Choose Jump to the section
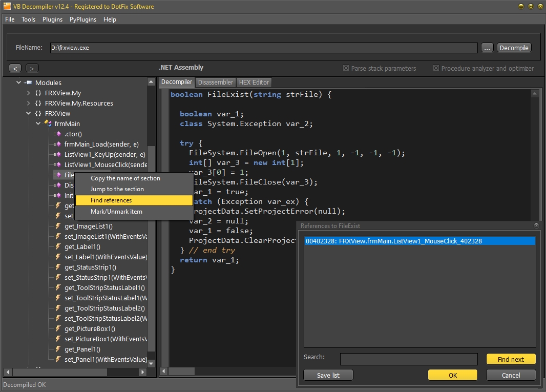The image size is (546, 392). (x=134, y=189)
